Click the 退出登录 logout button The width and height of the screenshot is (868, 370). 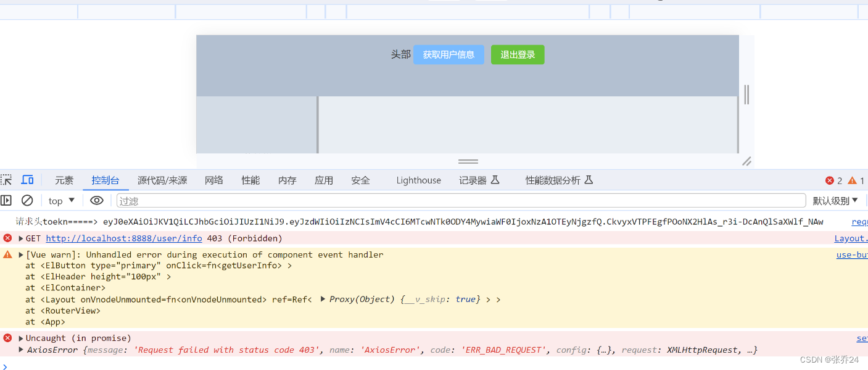[x=518, y=54]
